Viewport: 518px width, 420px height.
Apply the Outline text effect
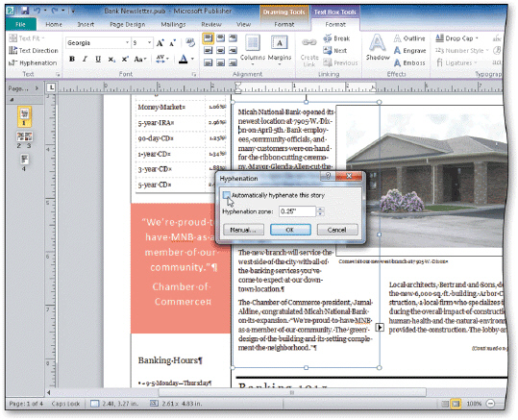tap(409, 38)
